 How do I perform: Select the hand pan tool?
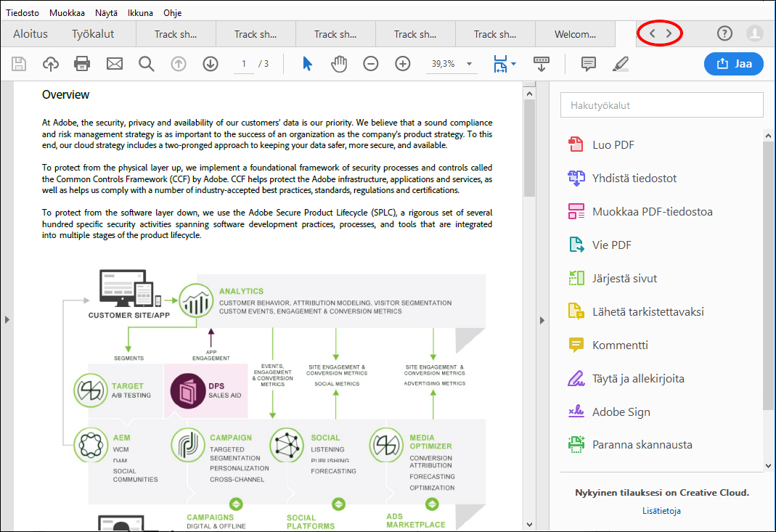click(339, 64)
